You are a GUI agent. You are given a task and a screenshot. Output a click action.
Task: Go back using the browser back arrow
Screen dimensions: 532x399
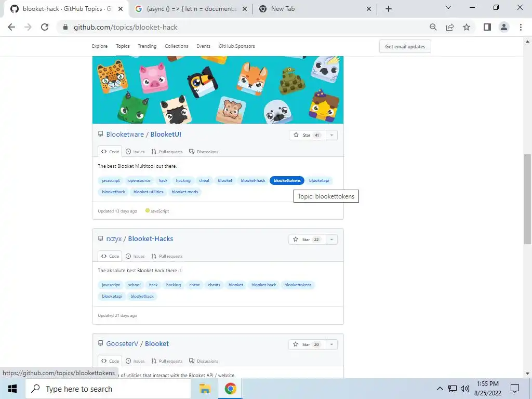tap(11, 27)
